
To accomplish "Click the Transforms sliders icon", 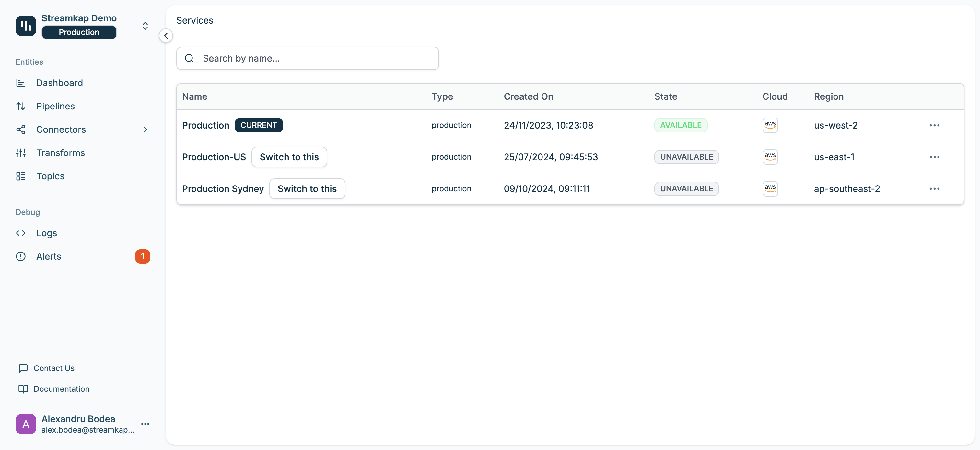I will (x=20, y=153).
